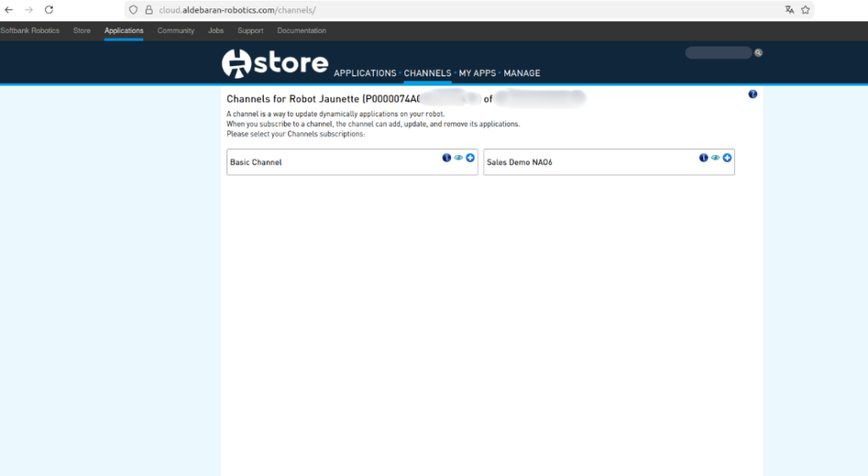Open page help icon at top right
Viewport: 868px width, 476px height.
point(753,94)
